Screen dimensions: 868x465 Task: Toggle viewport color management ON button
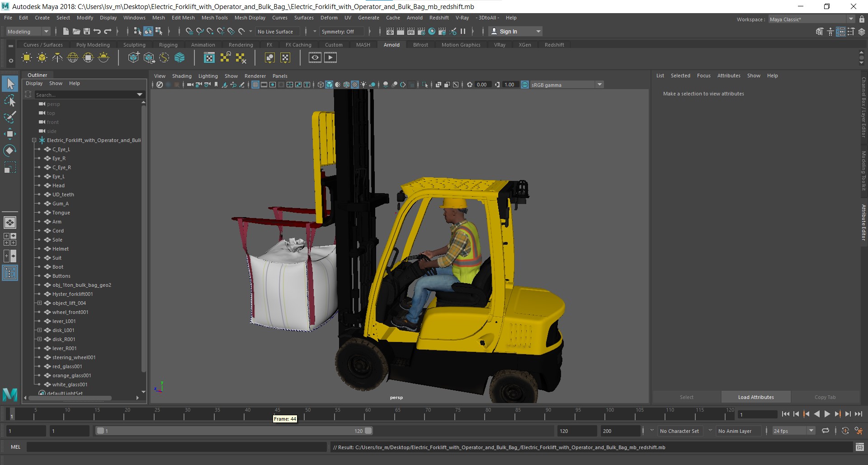tap(525, 85)
